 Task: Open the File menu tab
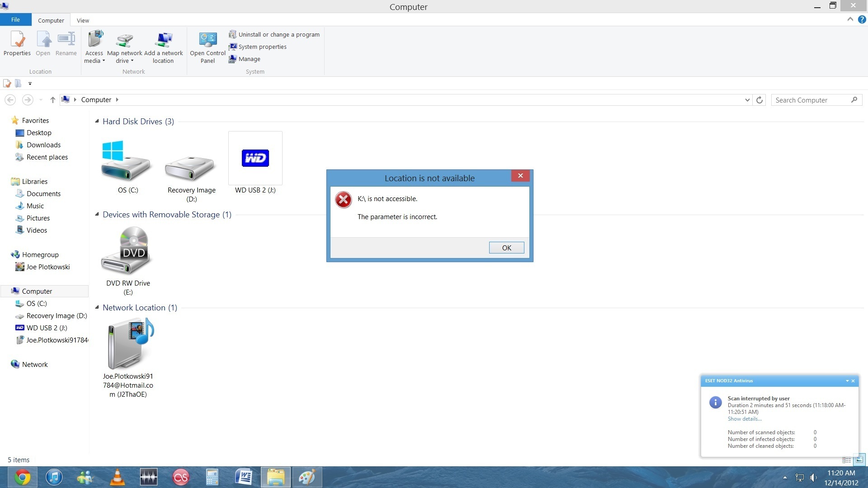coord(15,20)
